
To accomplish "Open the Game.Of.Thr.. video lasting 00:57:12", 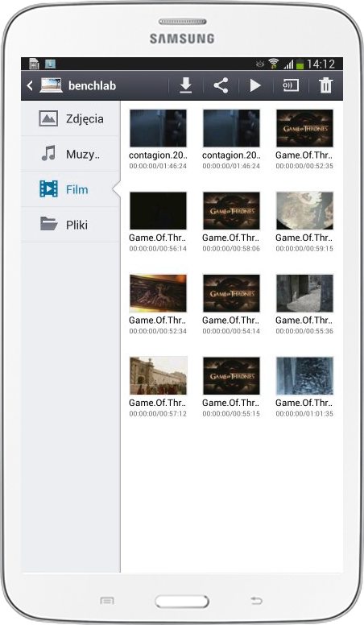I will [x=158, y=376].
